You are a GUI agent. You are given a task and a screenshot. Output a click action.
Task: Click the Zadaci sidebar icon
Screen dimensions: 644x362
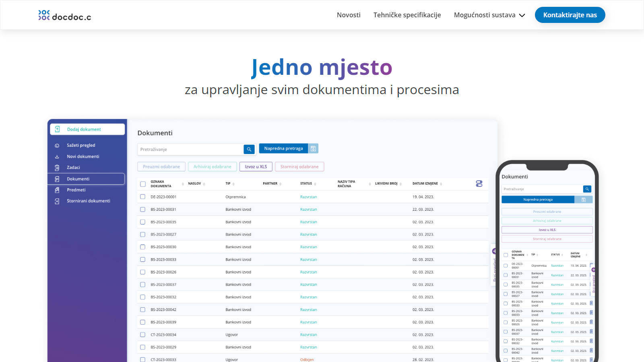[x=57, y=168]
